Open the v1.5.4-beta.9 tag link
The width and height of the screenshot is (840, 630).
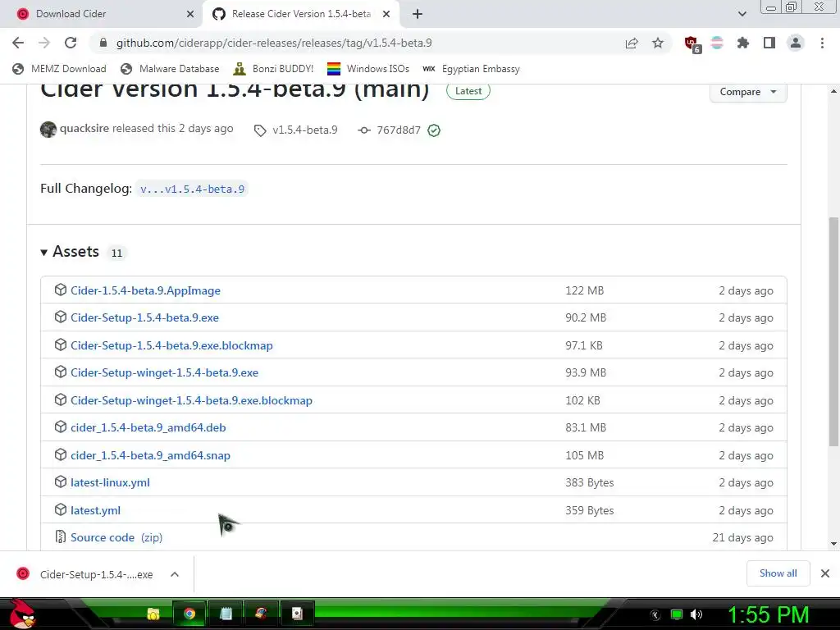point(305,130)
